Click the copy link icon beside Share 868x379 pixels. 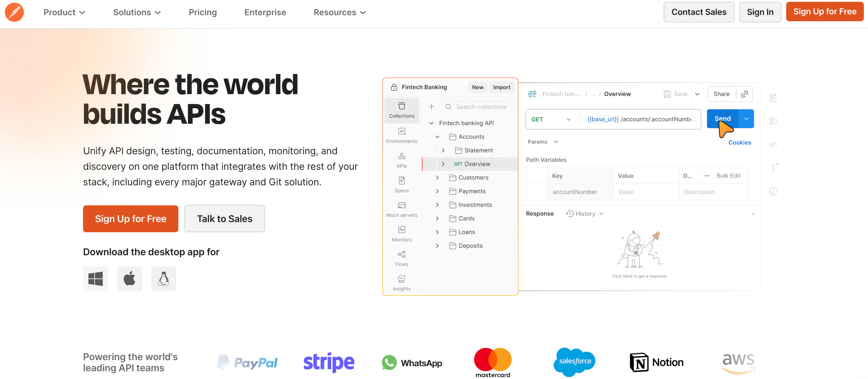[744, 94]
